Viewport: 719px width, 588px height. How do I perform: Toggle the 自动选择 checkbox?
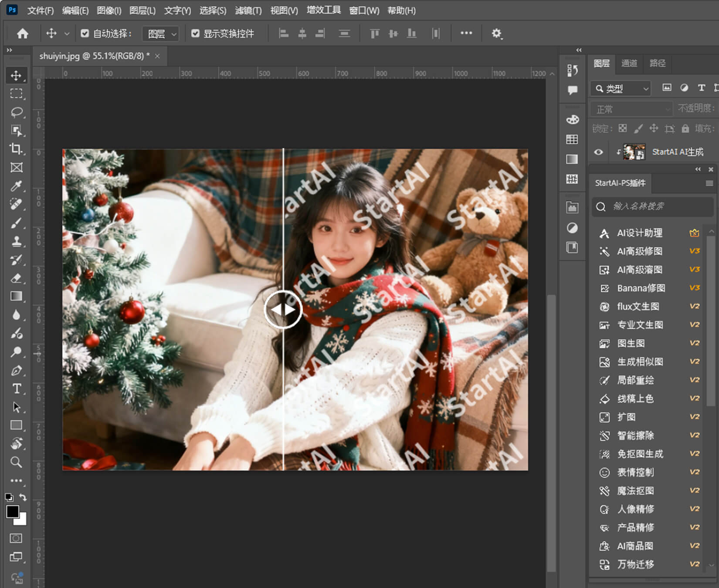click(85, 34)
